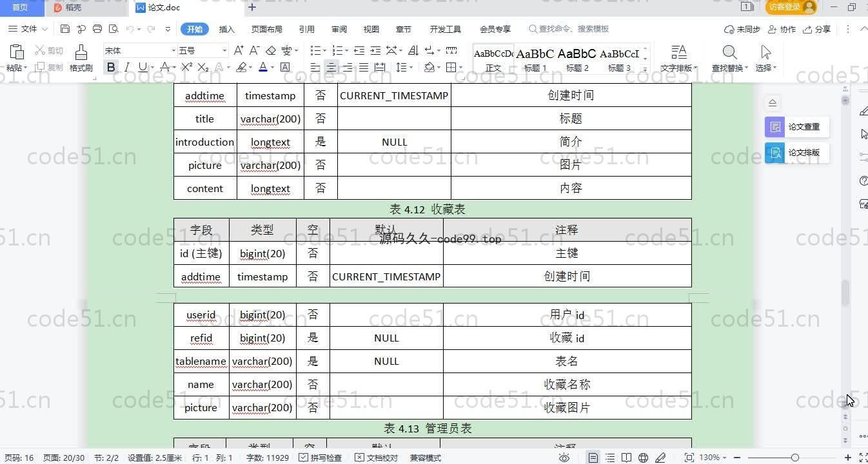
Task: Open the zoom percentage 130% dropdown
Action: pos(713,458)
